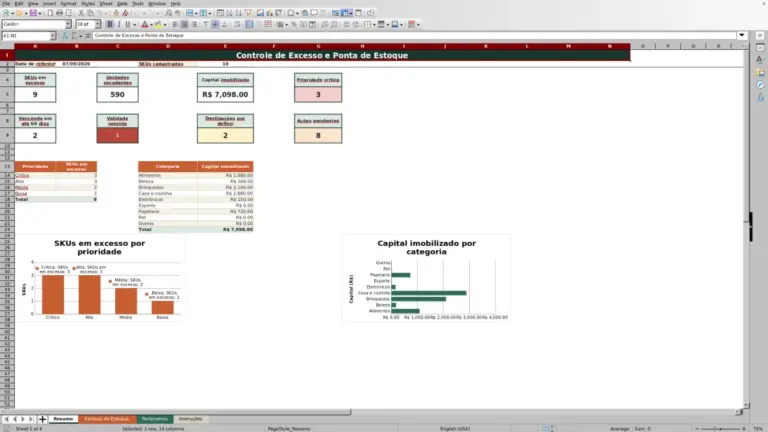The image size is (768, 432).
Task: Click the Sort Ascending icon
Action: coord(229,13)
